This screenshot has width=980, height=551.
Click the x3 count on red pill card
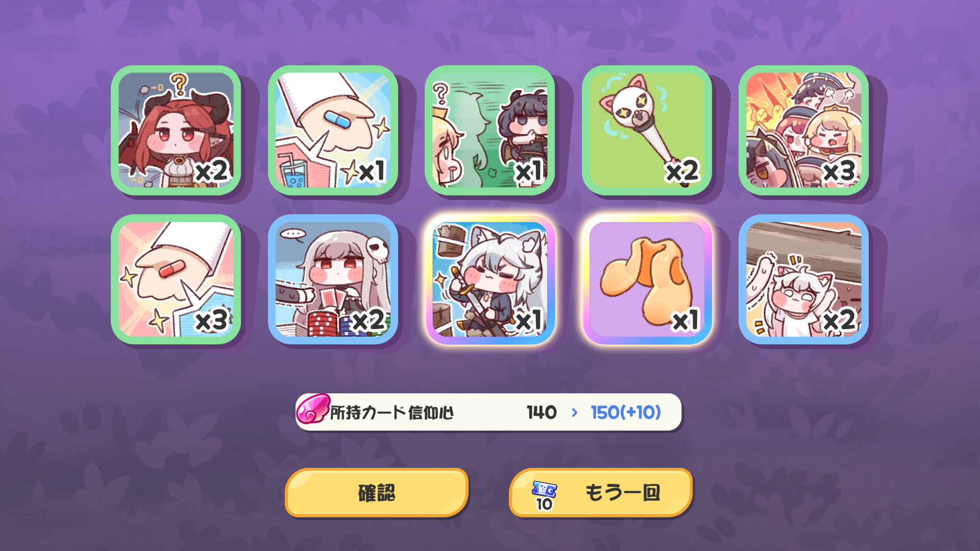[x=211, y=320]
